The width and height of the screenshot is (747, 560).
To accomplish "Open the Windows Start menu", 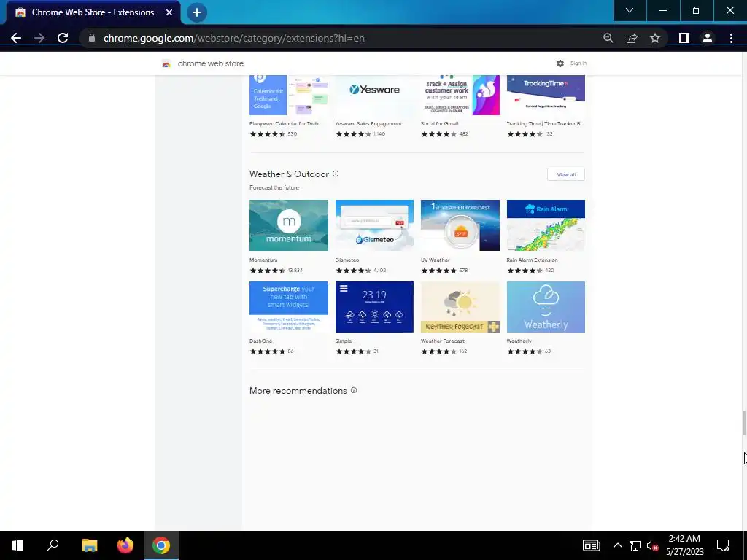I will (18, 545).
